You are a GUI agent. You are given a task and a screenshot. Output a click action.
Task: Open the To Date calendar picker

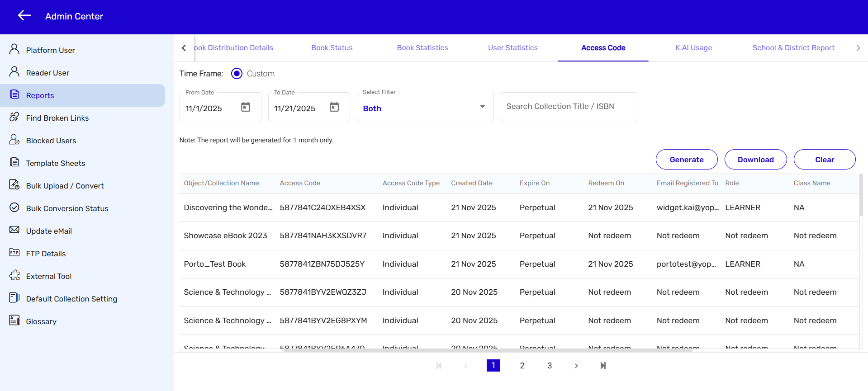click(x=334, y=107)
